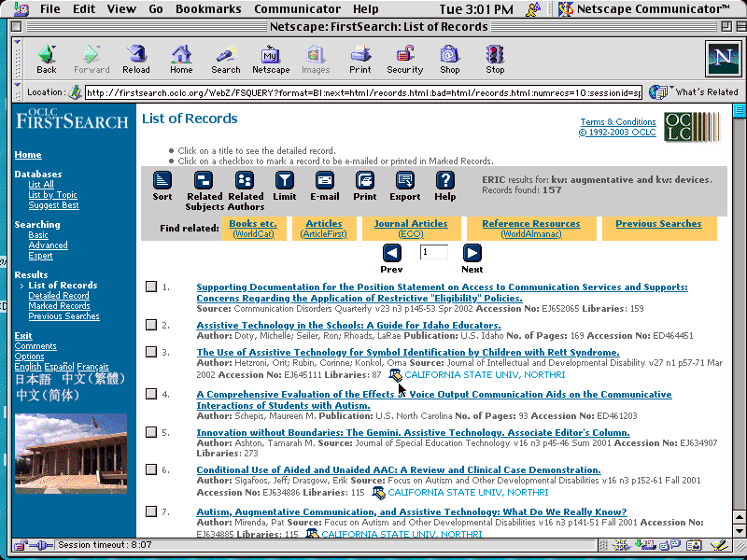Open the Go menu
This screenshot has height=560, width=747.
coord(156,9)
